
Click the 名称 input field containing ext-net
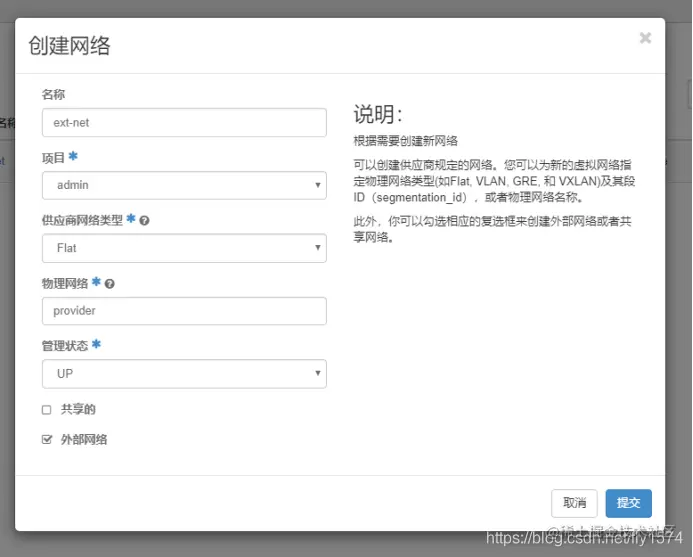point(184,122)
